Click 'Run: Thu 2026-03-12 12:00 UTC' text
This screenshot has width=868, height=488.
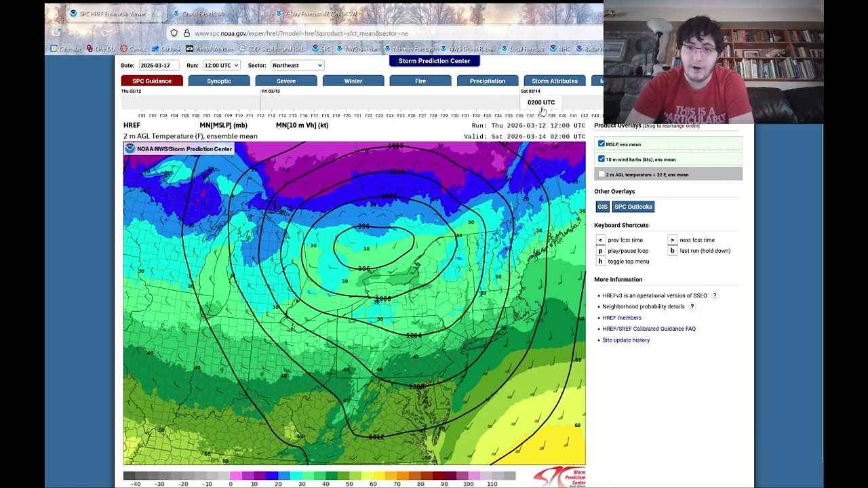coord(528,125)
